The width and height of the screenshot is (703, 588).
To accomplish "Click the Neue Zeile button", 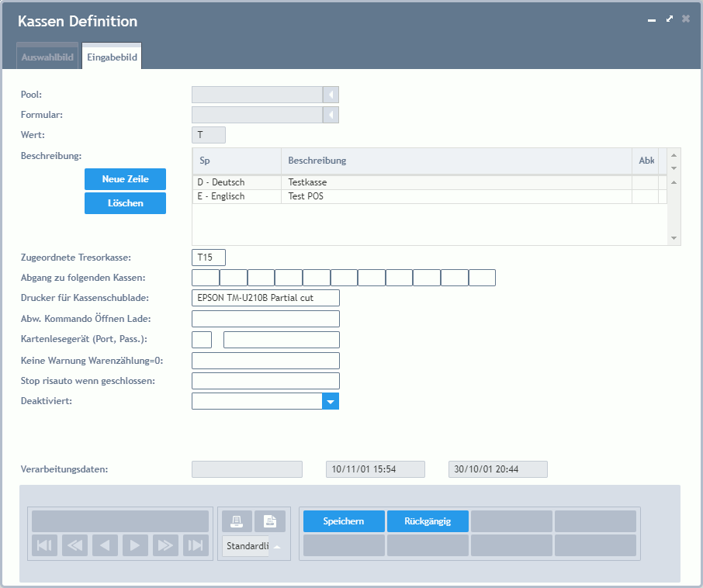I will click(125, 179).
